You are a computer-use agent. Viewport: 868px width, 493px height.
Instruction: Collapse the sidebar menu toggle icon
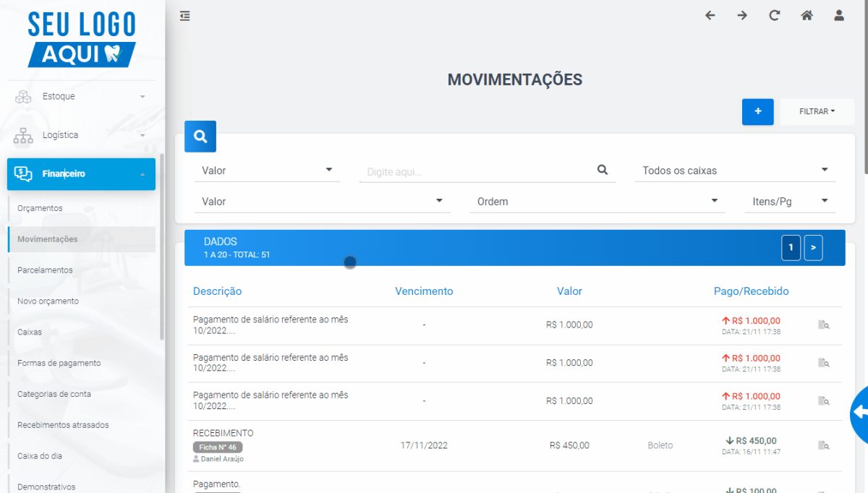click(x=185, y=15)
